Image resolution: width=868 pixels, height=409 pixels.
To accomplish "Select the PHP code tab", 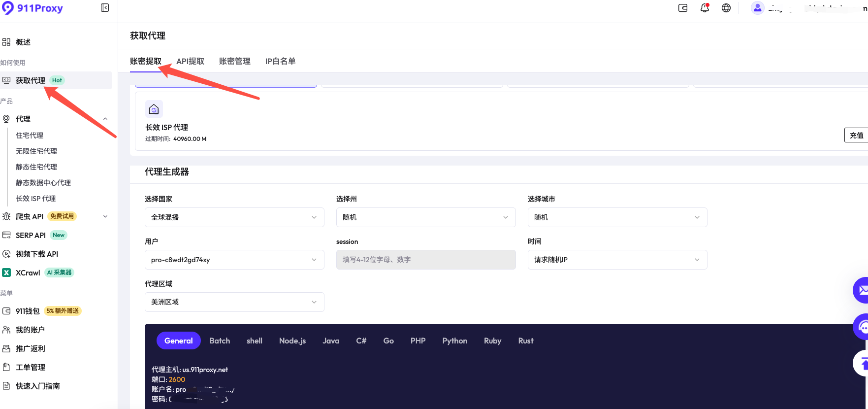I will tap(418, 341).
